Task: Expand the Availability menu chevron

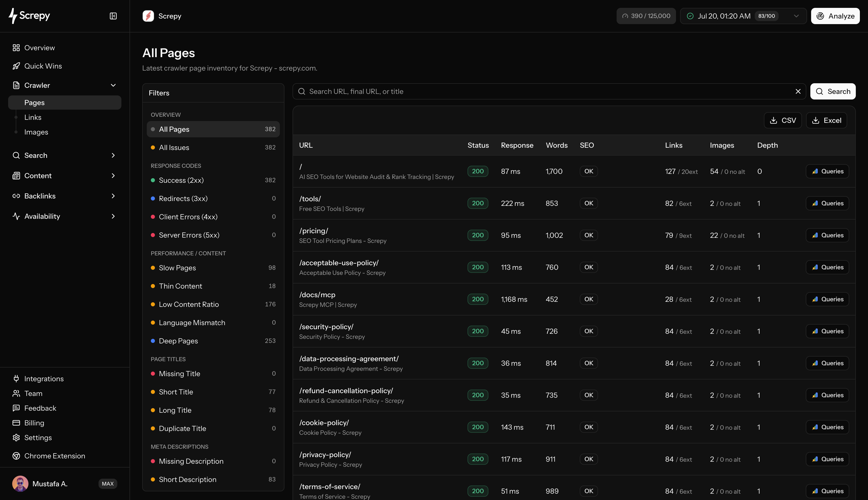Action: click(x=113, y=216)
